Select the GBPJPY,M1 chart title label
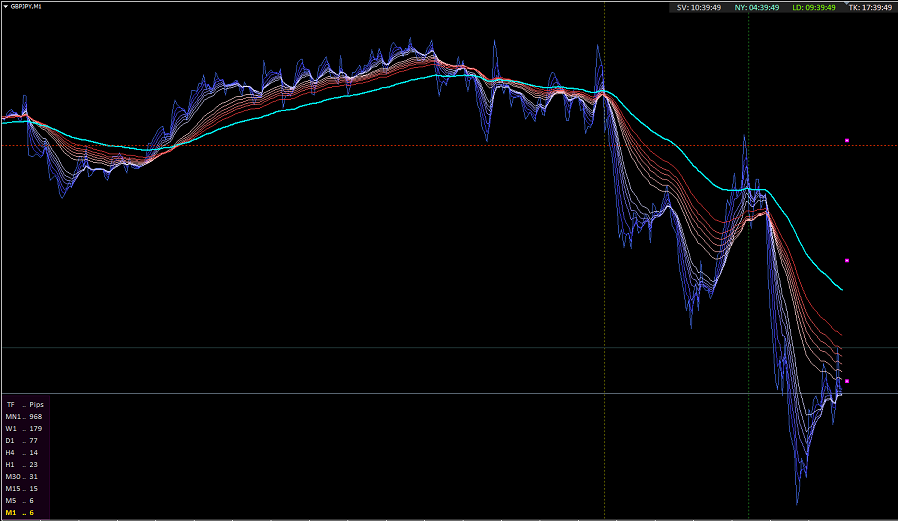Viewport: 898px width, 521px height. 26,6
